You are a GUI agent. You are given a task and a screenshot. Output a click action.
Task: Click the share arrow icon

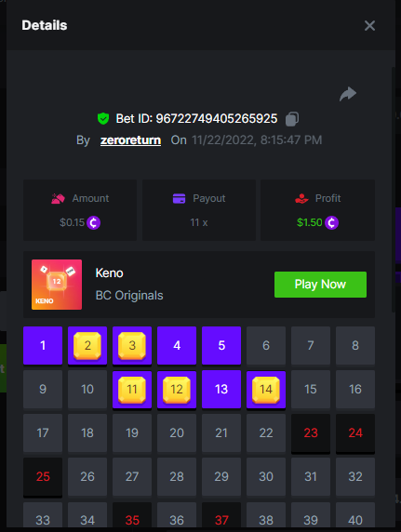click(x=348, y=94)
